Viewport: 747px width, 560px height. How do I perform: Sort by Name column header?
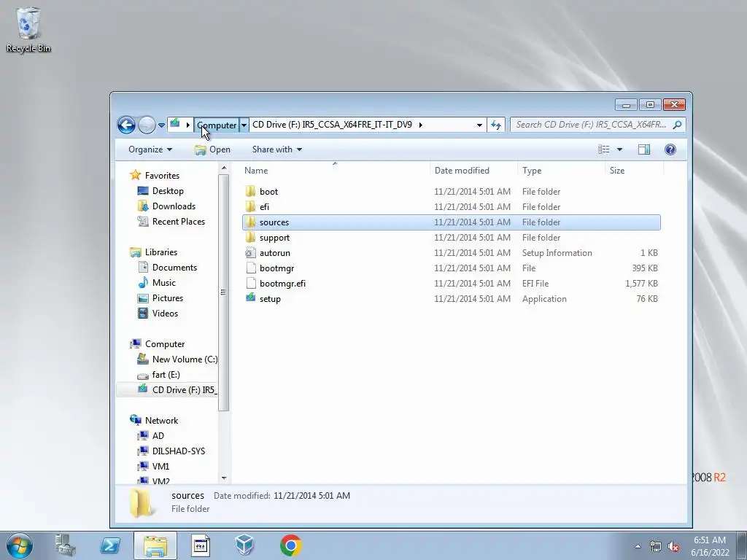(335, 171)
